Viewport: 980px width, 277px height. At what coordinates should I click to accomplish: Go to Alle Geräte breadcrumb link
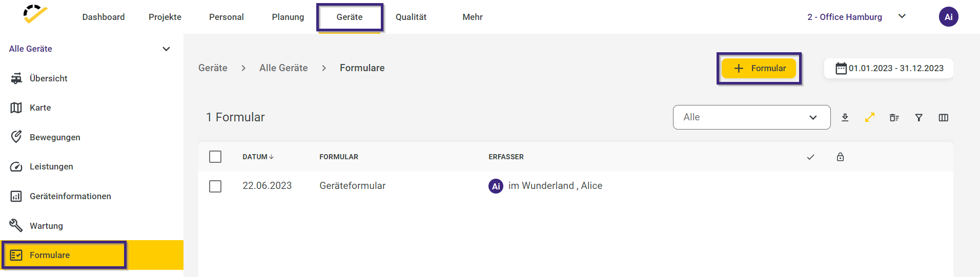tap(283, 68)
